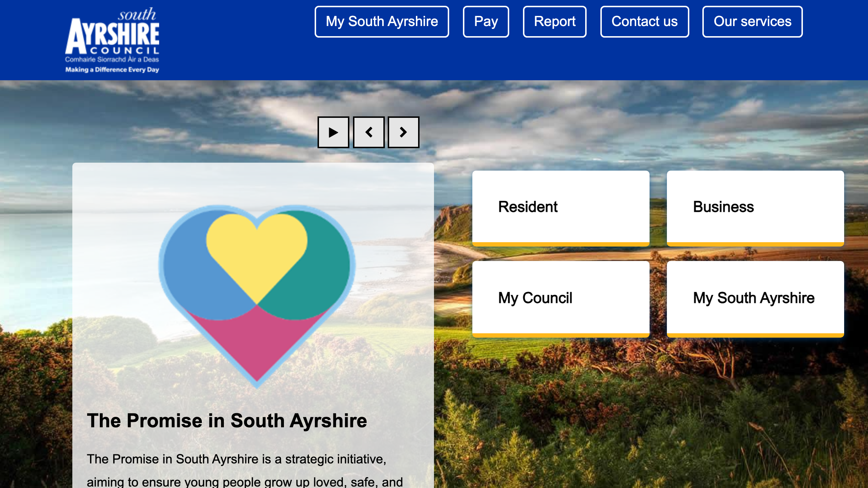The width and height of the screenshot is (868, 488).
Task: Open the My South Ayrshire tile
Action: [x=755, y=299]
